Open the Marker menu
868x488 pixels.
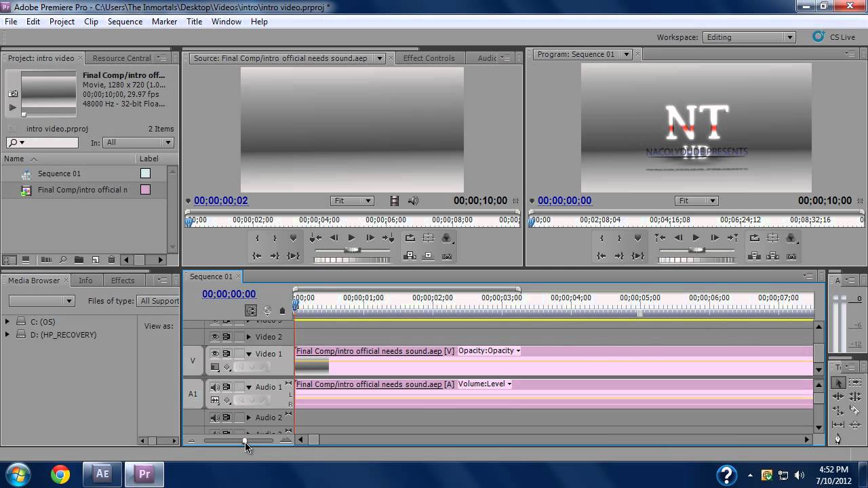tap(164, 22)
